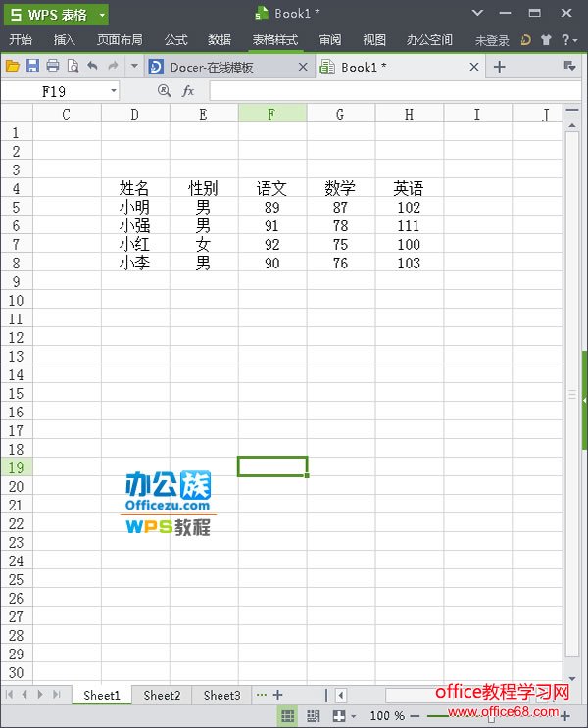588x728 pixels.
Task: Click 未登录 to sign in
Action: (492, 41)
